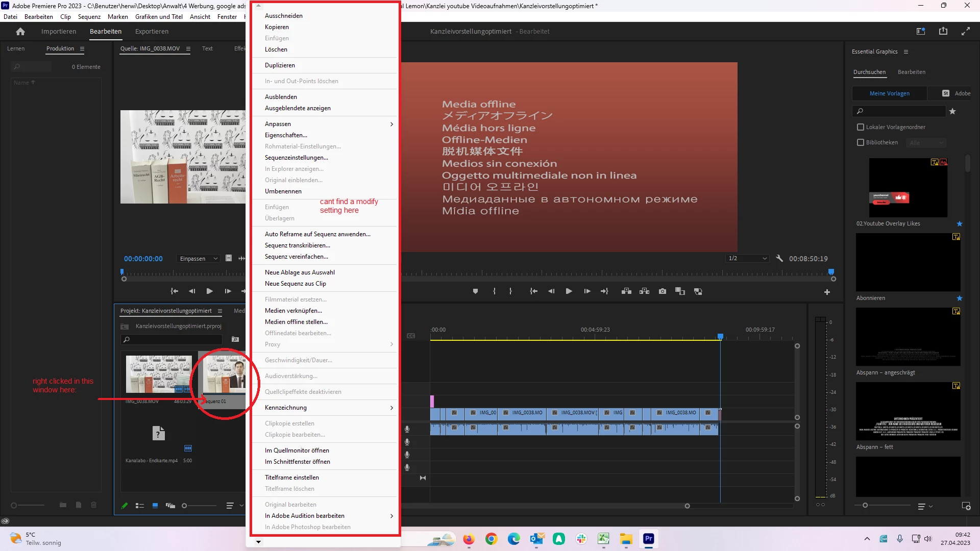Switch to the Exportieren tab

pyautogui.click(x=152, y=32)
